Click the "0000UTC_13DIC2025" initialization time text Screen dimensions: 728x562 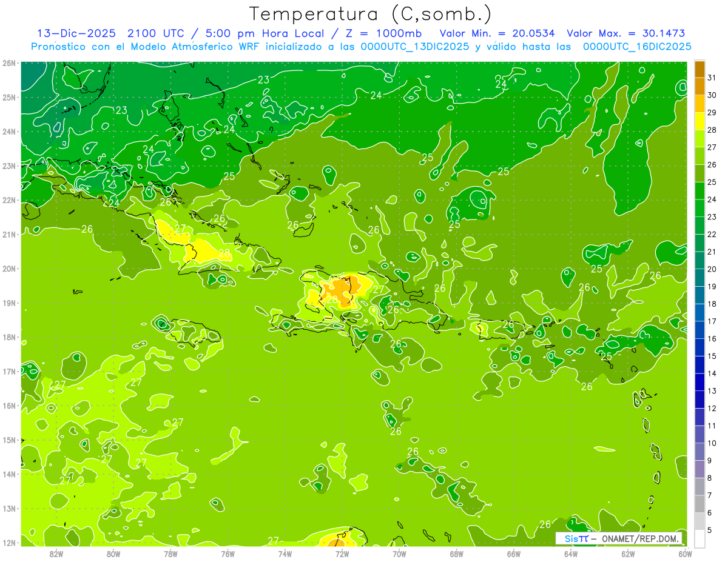[415, 46]
